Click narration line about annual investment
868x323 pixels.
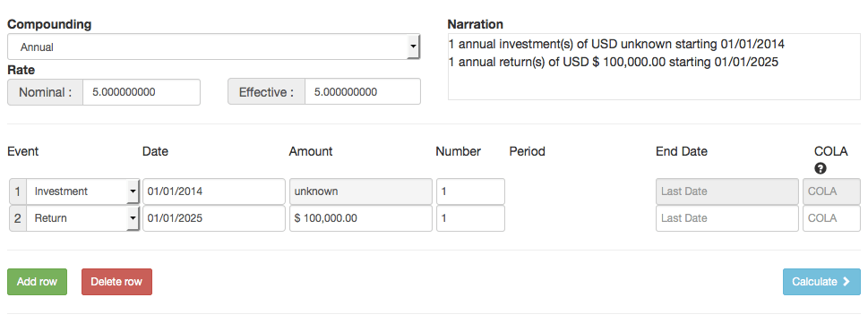[x=616, y=44]
